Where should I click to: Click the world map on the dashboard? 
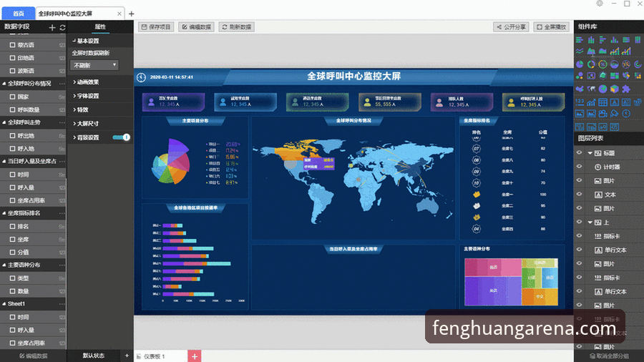pos(353,180)
